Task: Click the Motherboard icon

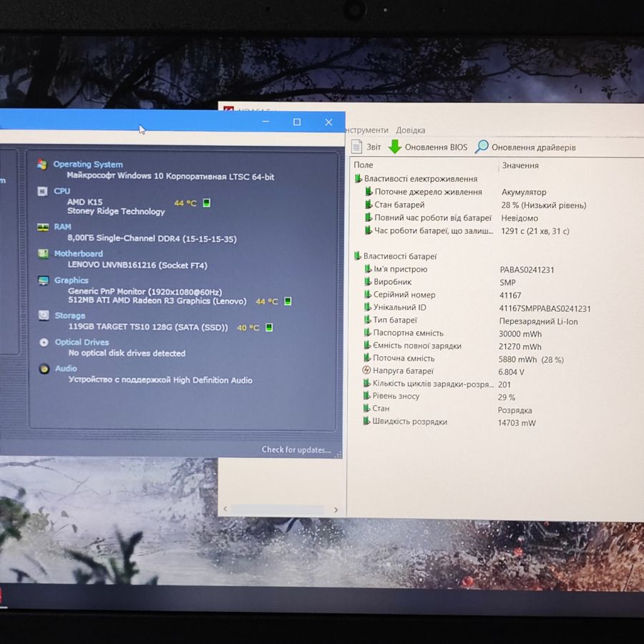Action: click(x=43, y=253)
